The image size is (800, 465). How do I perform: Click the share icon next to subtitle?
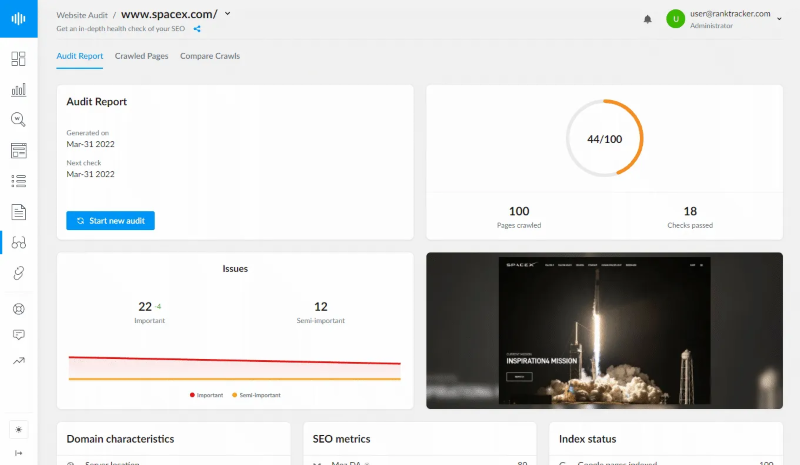pos(197,29)
